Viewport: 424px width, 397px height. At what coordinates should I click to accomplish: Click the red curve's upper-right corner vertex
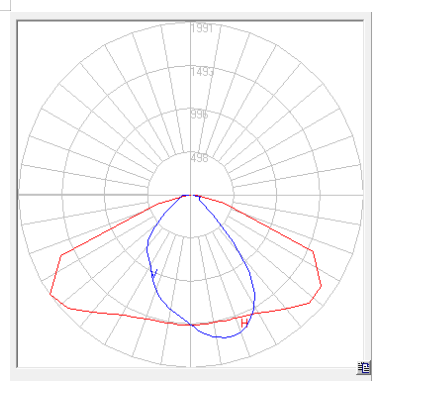313,251
